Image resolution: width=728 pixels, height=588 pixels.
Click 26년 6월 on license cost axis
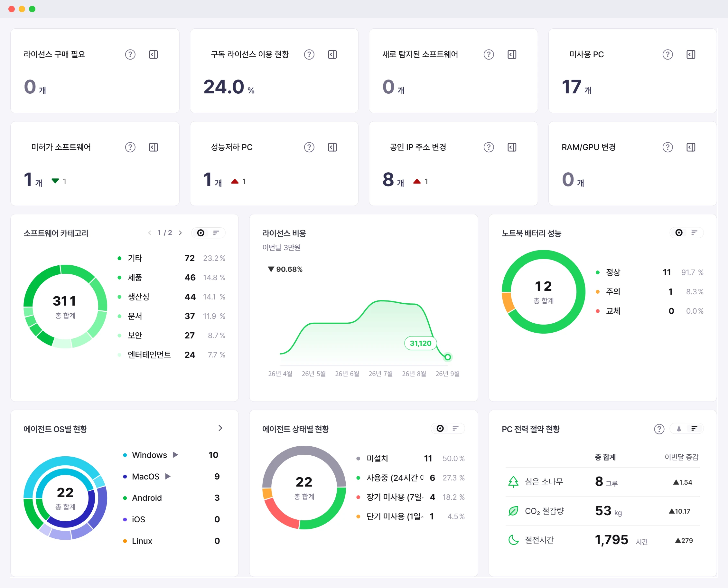pos(347,374)
